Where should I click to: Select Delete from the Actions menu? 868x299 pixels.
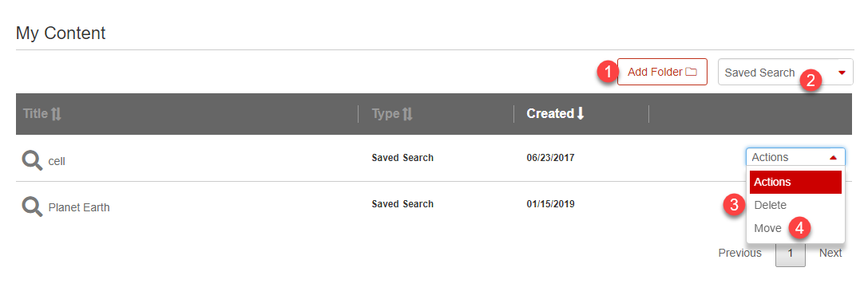click(770, 205)
